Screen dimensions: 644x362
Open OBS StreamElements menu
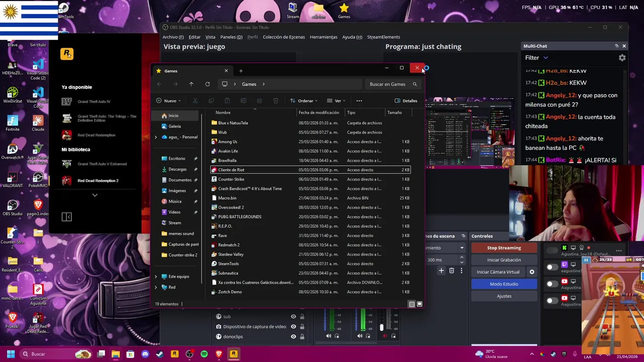[383, 37]
